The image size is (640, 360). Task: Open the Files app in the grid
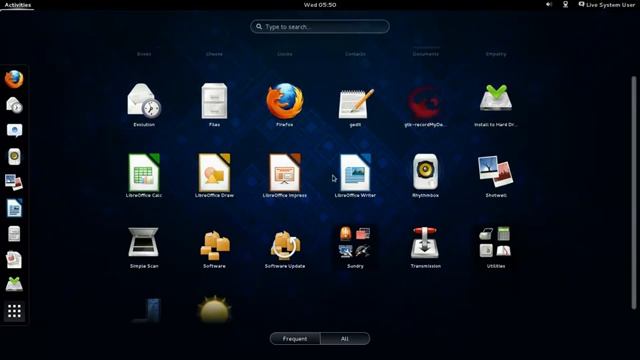214,104
